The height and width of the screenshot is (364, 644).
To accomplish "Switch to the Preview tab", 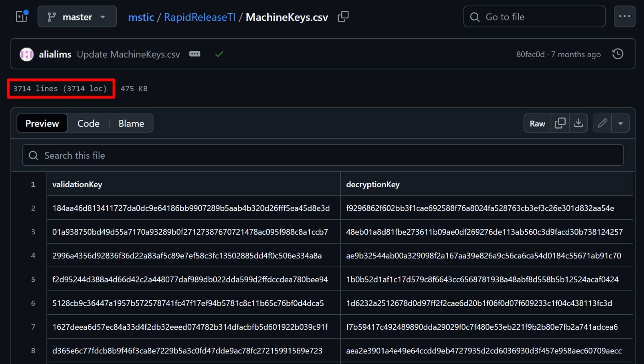I will click(x=42, y=123).
